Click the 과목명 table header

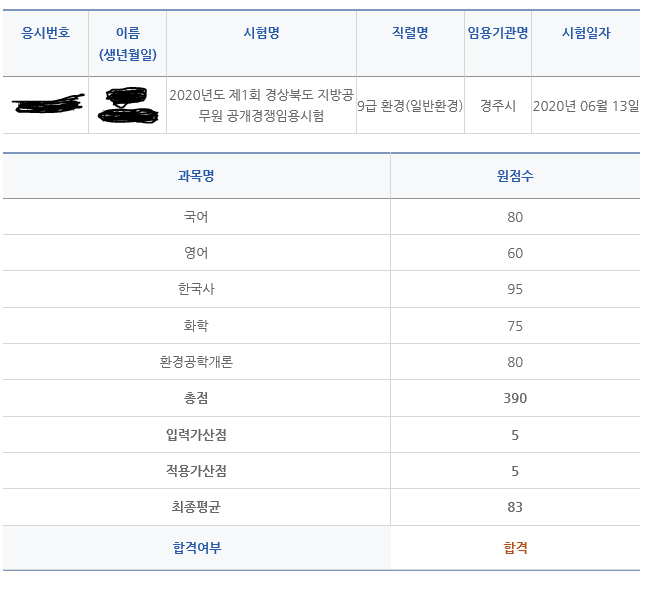[196, 176]
